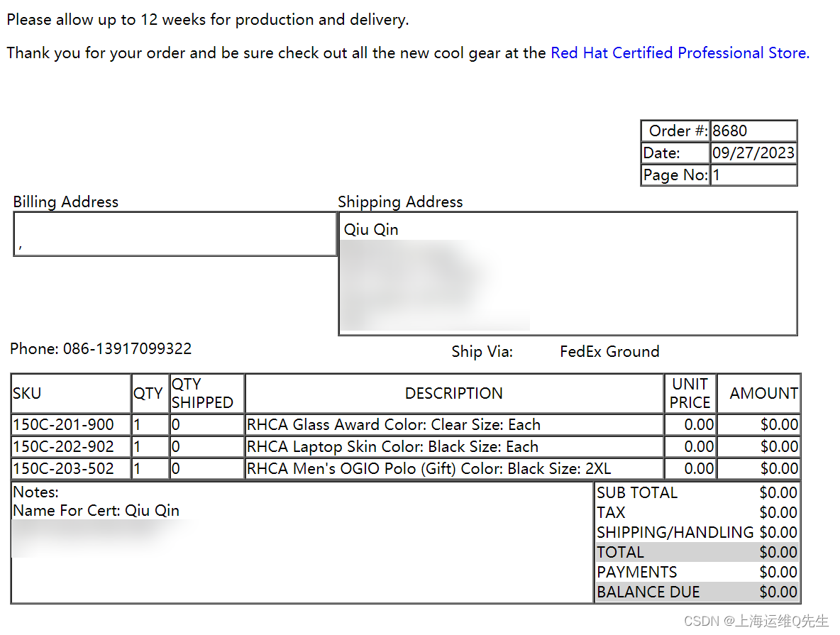This screenshot has height=635, width=840.
Task: Click the 'Shipping Address' heading
Action: 400,202
